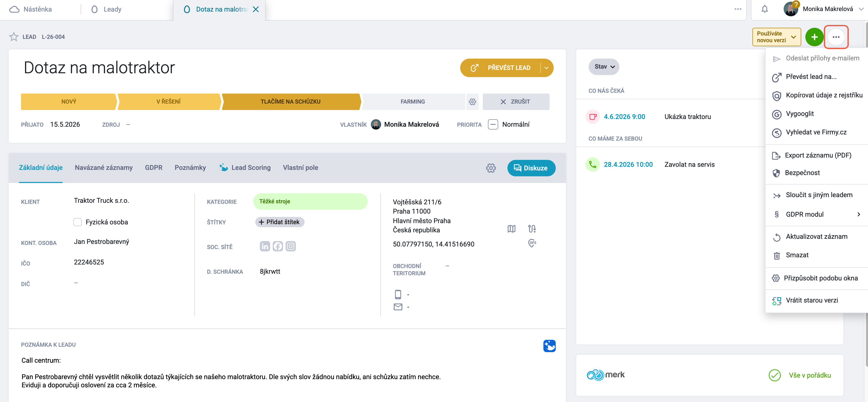Open Monika Makrelová user avatar
Viewport: 868px width, 402px height.
(790, 9)
